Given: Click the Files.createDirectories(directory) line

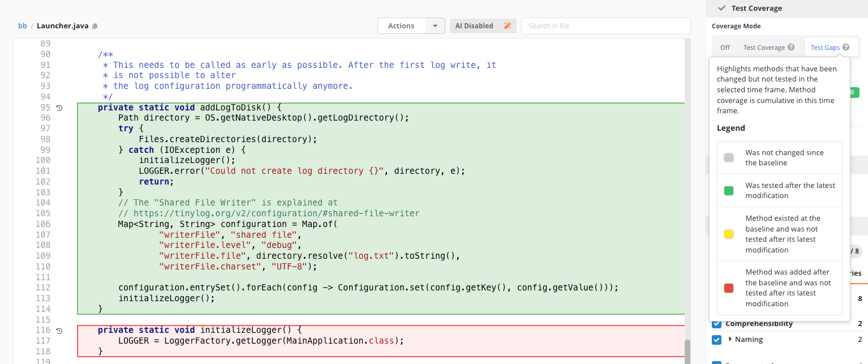Looking at the screenshot, I should [x=228, y=139].
